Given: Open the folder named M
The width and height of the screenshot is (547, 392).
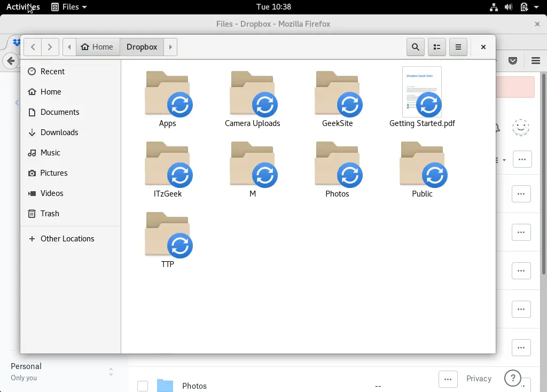Looking at the screenshot, I should (x=253, y=170).
